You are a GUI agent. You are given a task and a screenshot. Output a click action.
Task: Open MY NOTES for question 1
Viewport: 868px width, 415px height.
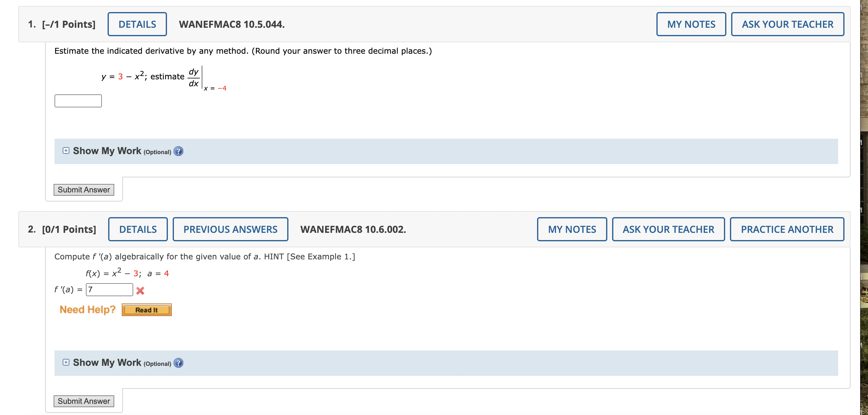click(x=691, y=24)
